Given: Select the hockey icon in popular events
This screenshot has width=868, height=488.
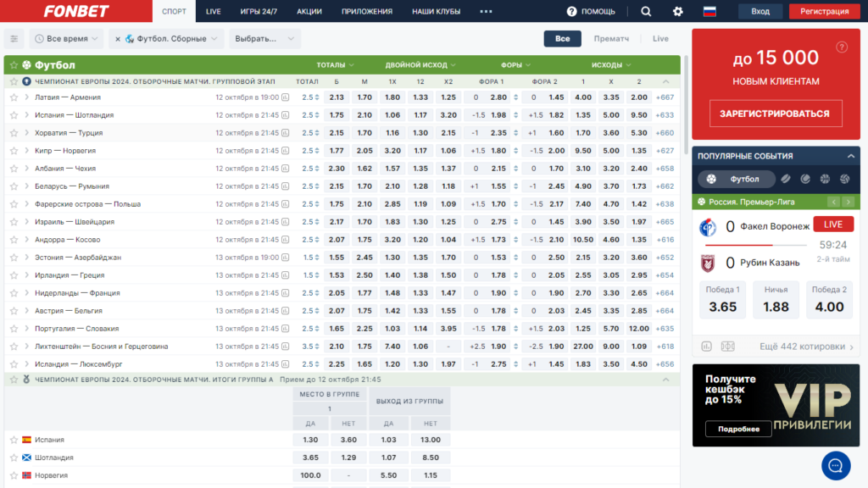Looking at the screenshot, I should [786, 179].
